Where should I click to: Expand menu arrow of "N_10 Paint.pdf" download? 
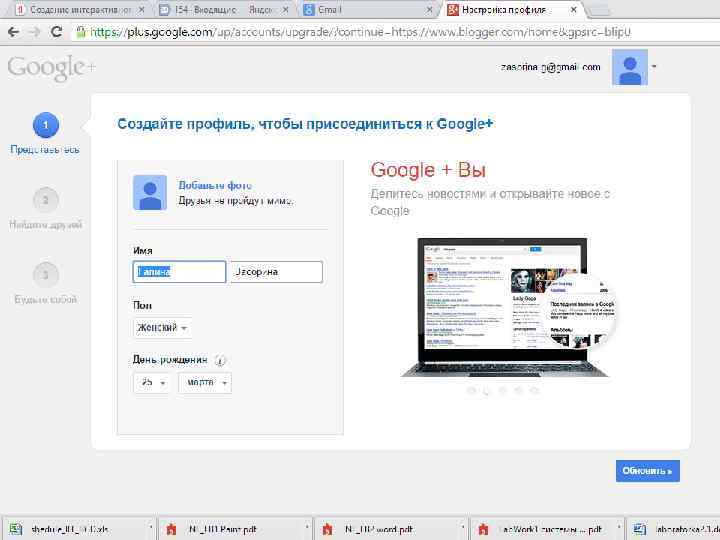click(307, 528)
